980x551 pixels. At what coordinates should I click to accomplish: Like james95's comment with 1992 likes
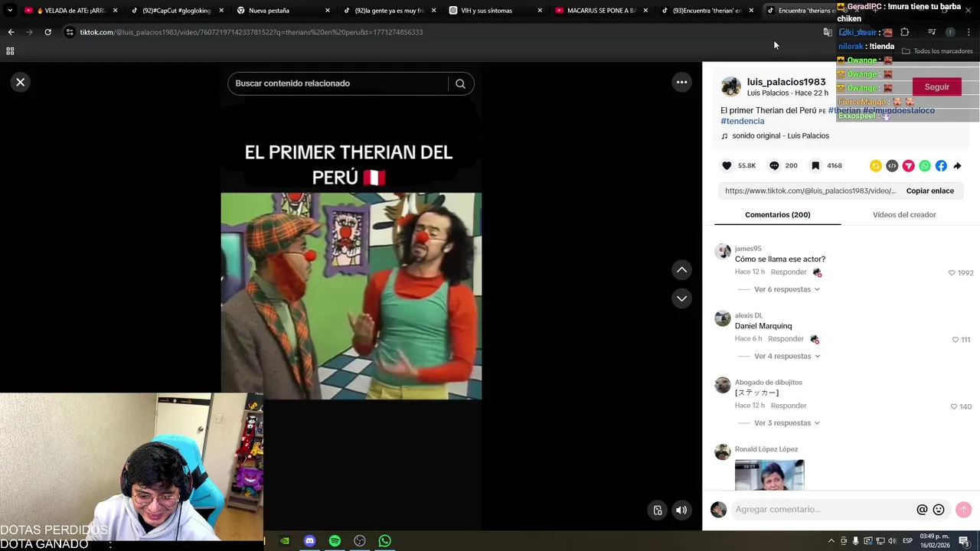tap(952, 273)
